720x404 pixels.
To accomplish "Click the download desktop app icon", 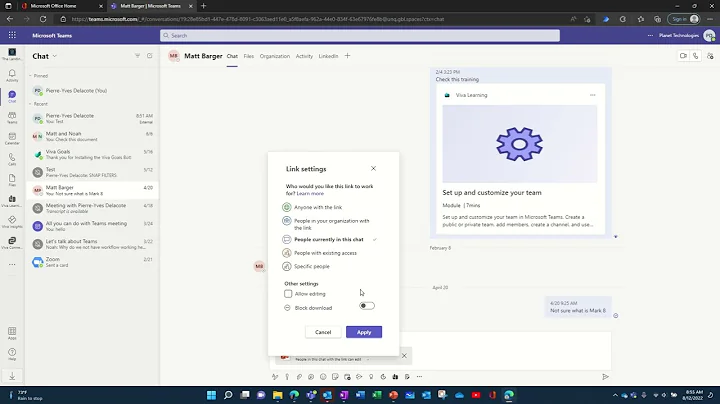I will point(12,376).
